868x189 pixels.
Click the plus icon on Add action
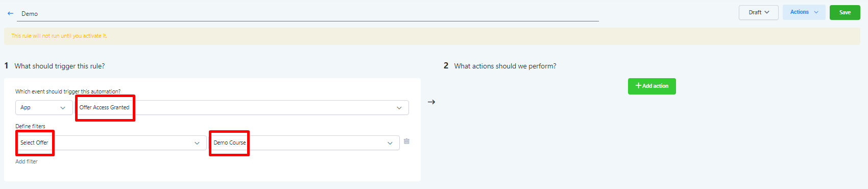[x=638, y=86]
